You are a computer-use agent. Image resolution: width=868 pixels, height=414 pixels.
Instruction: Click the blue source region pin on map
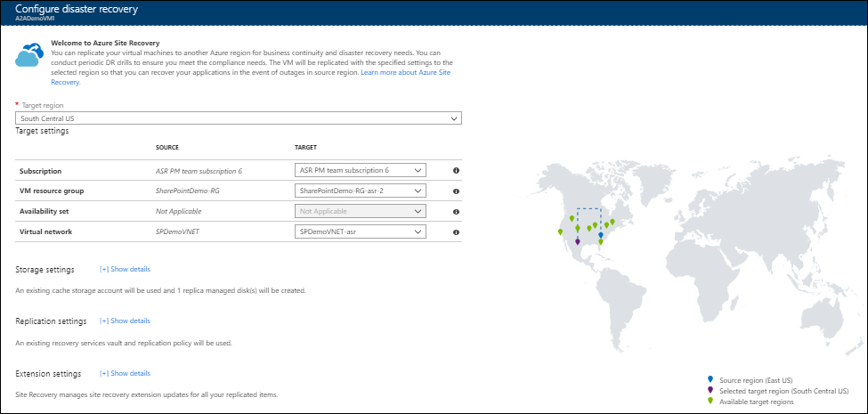point(601,235)
